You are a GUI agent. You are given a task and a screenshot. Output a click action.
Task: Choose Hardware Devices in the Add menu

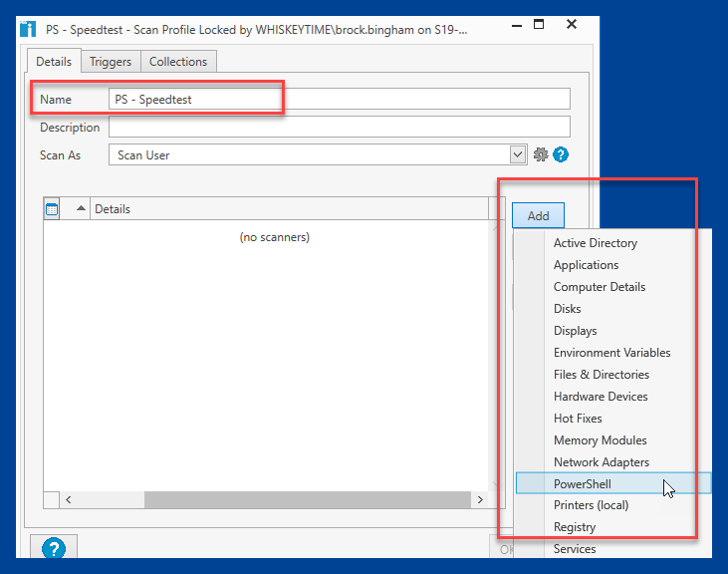pyautogui.click(x=613, y=397)
